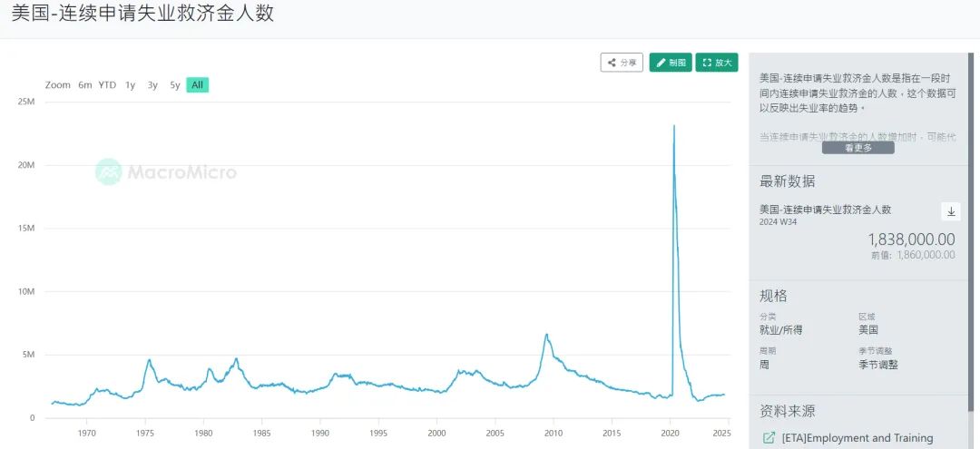The image size is (980, 449).
Task: Click the fullscreen icon in 放大 button
Action: click(x=707, y=63)
